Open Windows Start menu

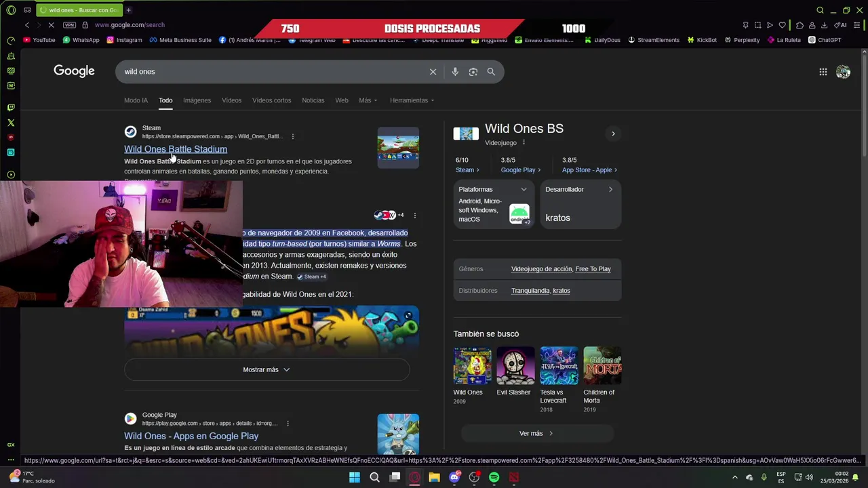(355, 477)
